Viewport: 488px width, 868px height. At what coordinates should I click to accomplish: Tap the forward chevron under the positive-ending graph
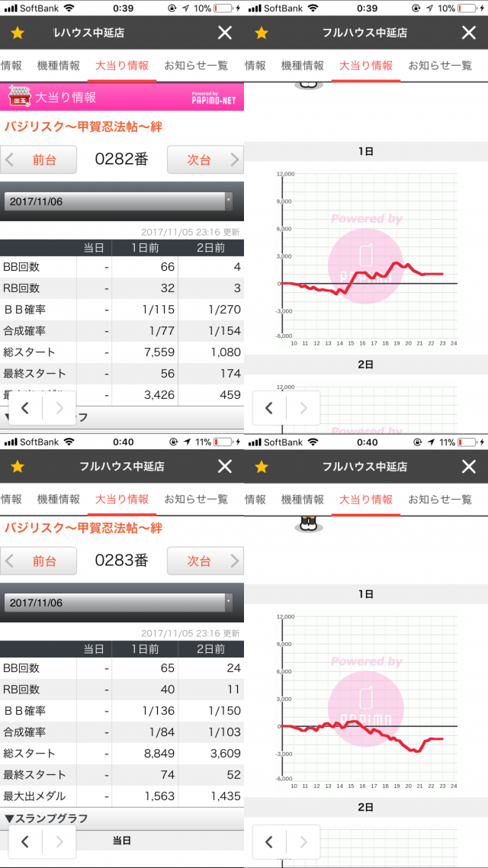pyautogui.click(x=303, y=408)
